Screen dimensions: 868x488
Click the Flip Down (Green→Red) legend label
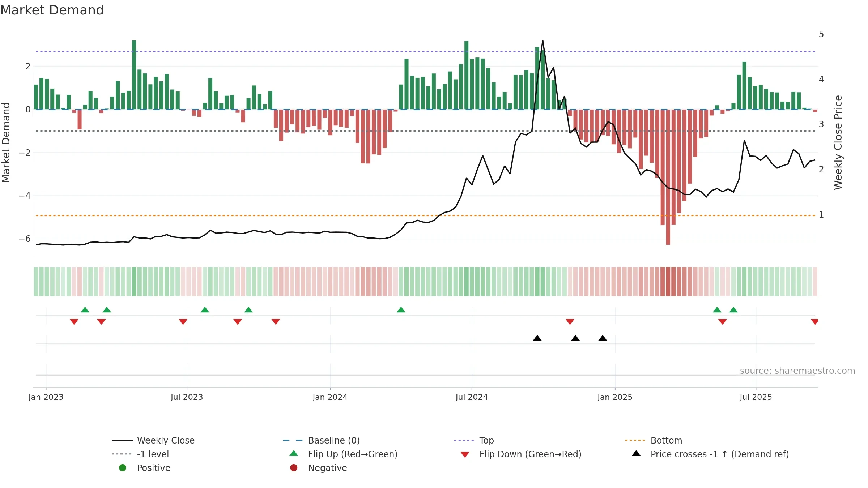click(530, 454)
